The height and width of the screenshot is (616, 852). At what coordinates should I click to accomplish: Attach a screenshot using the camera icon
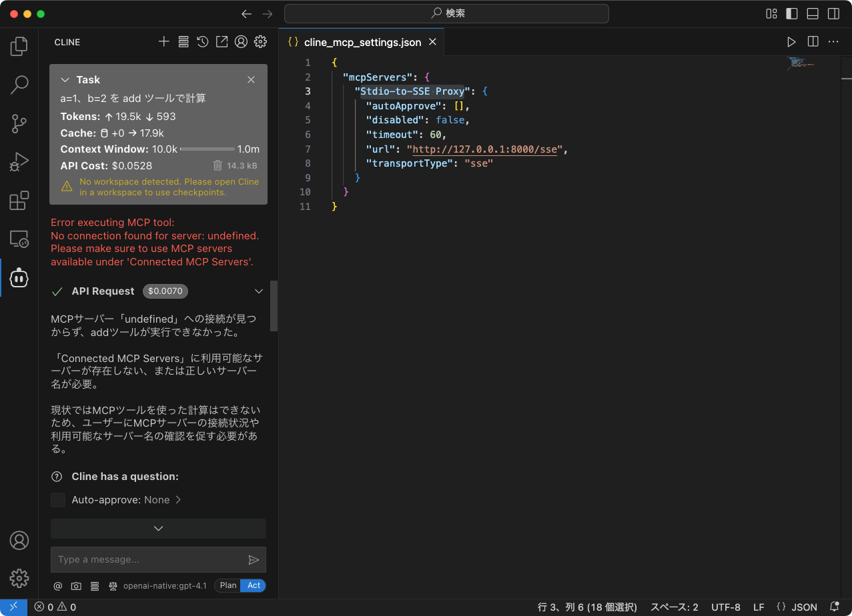coord(75,585)
